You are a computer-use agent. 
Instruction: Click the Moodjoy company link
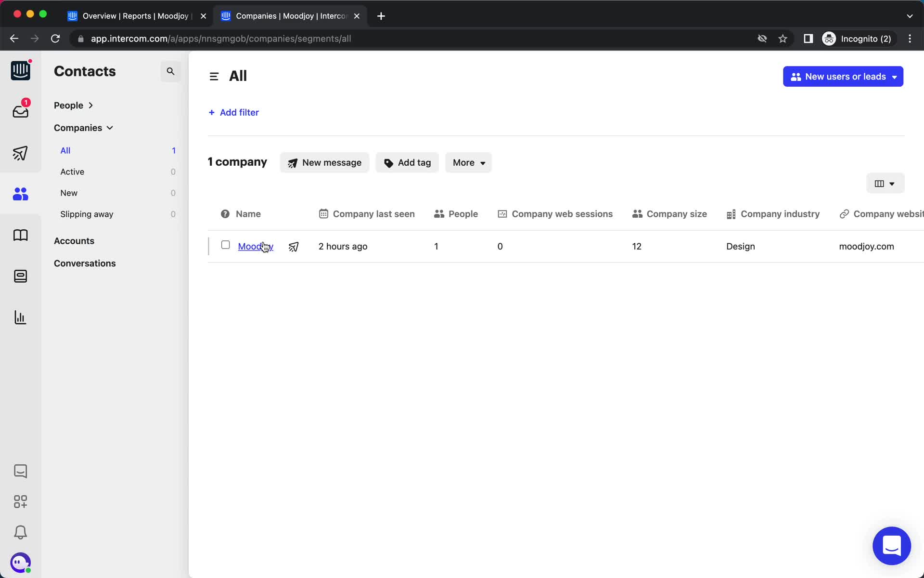255,246
